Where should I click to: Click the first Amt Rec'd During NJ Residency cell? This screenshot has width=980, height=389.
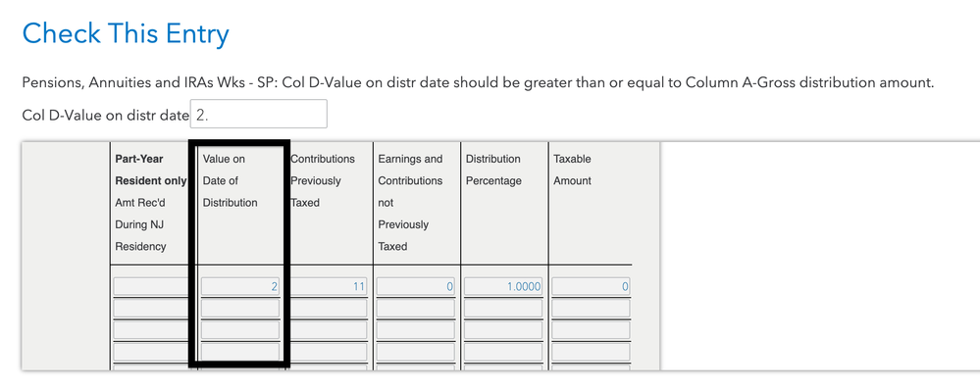(152, 286)
